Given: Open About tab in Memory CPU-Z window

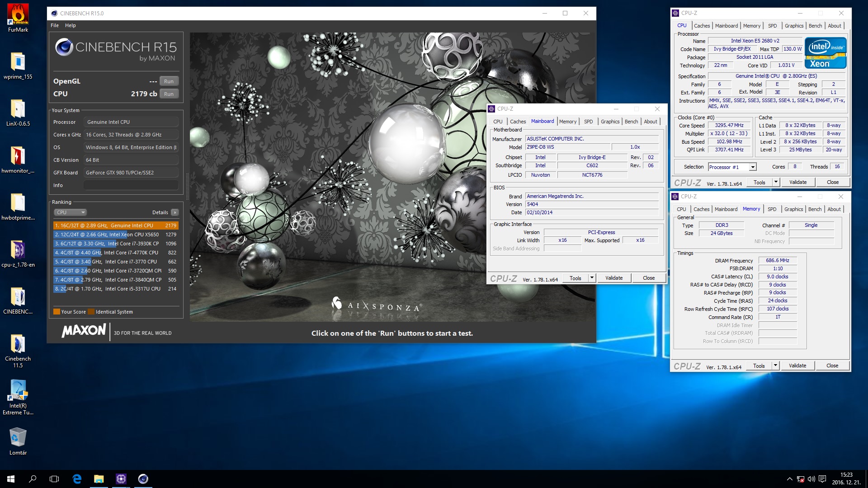Looking at the screenshot, I should click(x=834, y=209).
